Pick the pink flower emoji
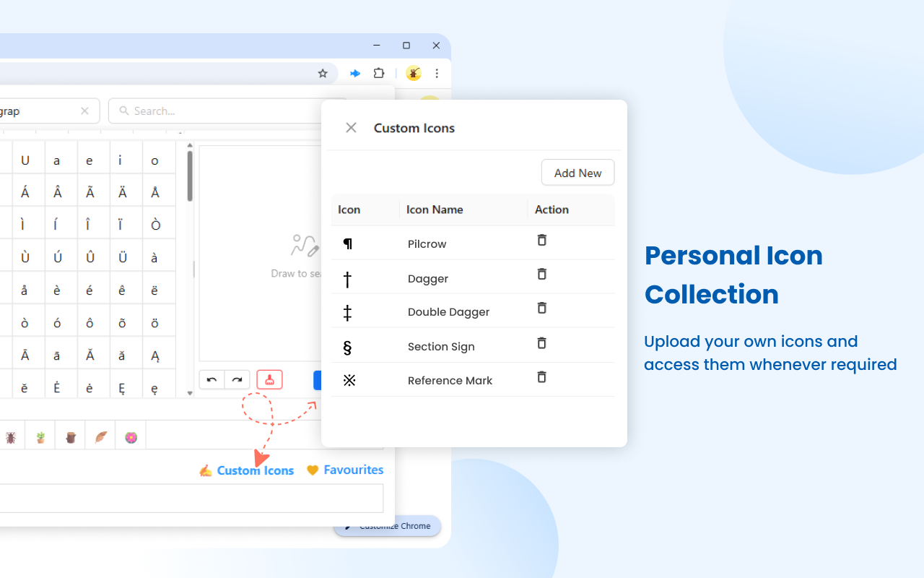 tap(131, 437)
